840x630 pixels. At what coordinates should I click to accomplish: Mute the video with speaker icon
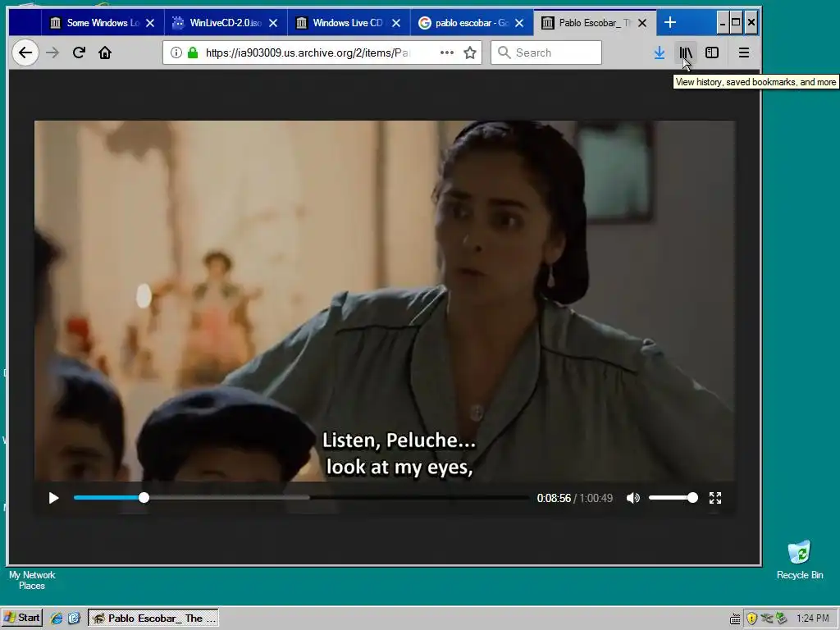click(632, 498)
